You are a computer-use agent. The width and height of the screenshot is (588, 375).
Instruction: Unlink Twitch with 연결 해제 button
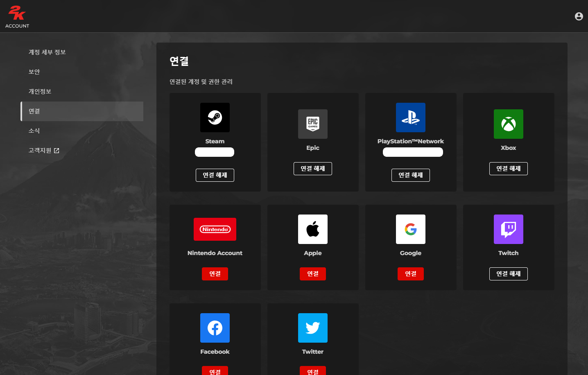point(509,274)
